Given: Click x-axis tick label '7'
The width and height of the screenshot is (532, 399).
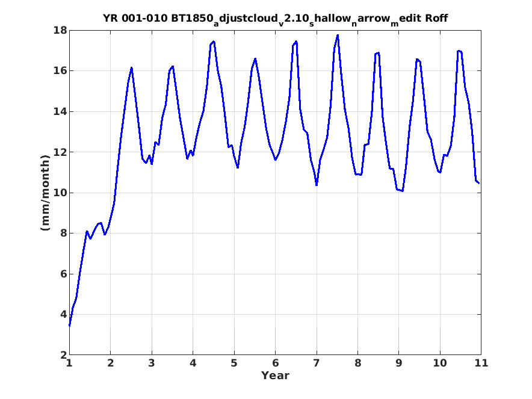Looking at the screenshot, I should pos(317,363).
